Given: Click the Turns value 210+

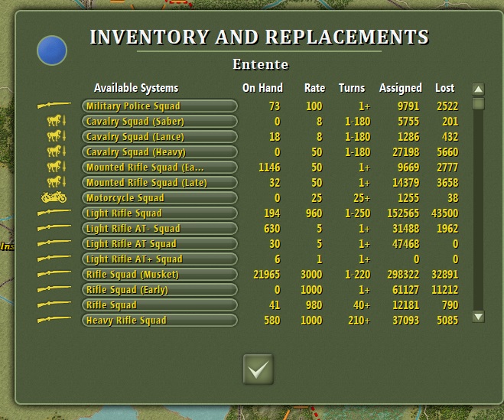Looking at the screenshot, I should click(x=359, y=321).
